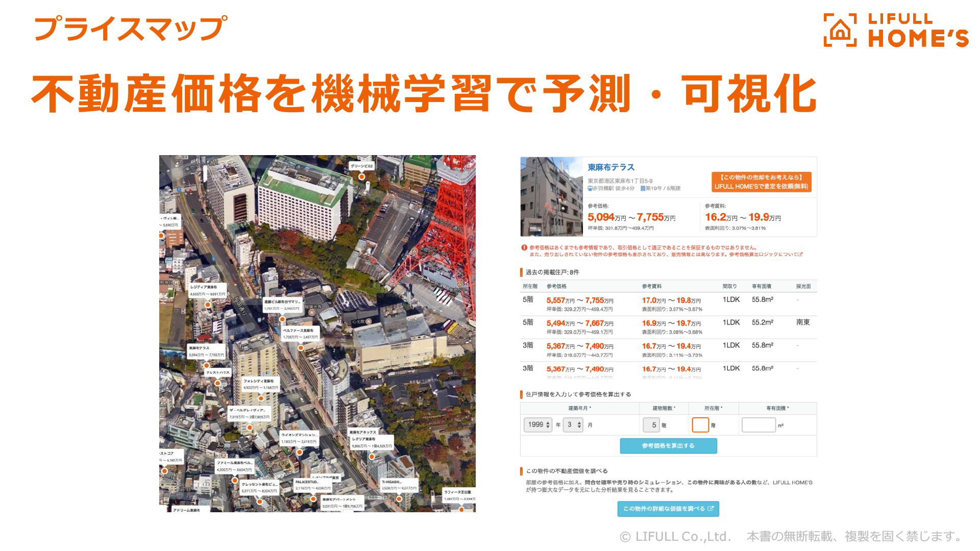Click the 間取り column header

click(730, 286)
